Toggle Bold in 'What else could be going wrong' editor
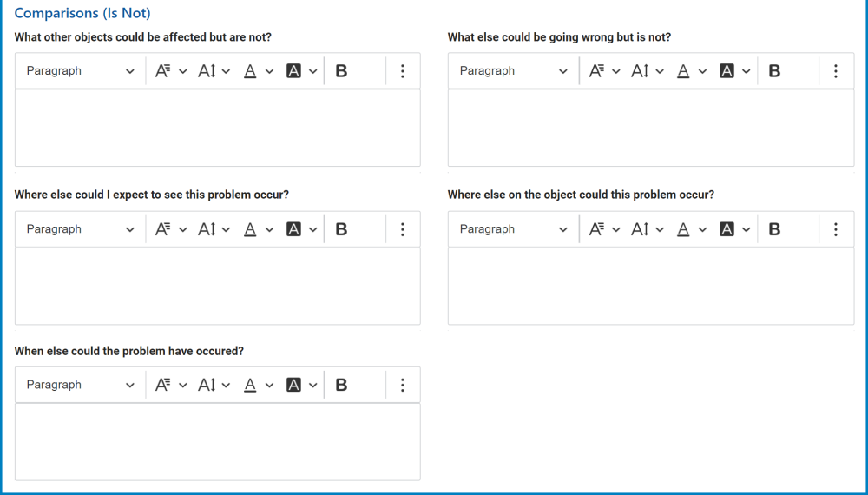 (x=774, y=71)
